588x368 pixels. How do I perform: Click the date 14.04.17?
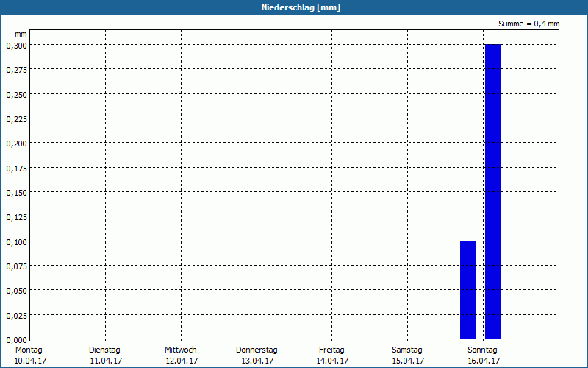tap(332, 361)
